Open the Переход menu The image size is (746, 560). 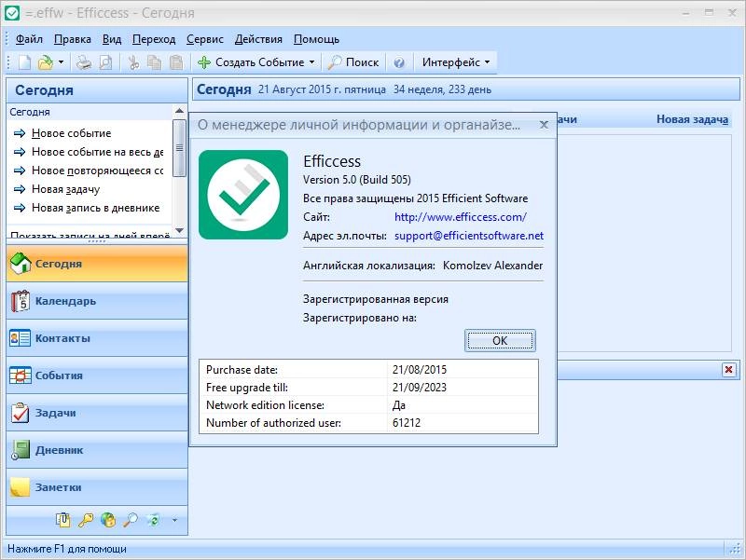154,39
